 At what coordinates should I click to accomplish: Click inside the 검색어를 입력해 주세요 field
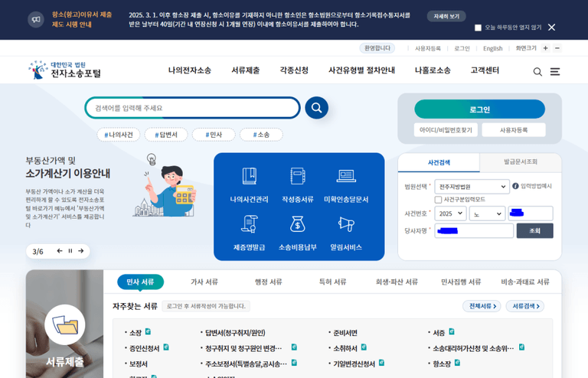click(191, 108)
